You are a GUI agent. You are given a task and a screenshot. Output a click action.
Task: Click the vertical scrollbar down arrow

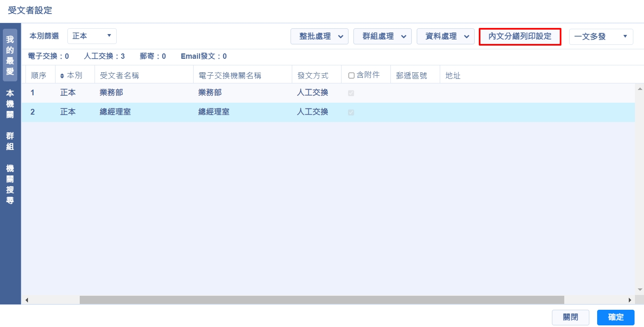point(639,290)
